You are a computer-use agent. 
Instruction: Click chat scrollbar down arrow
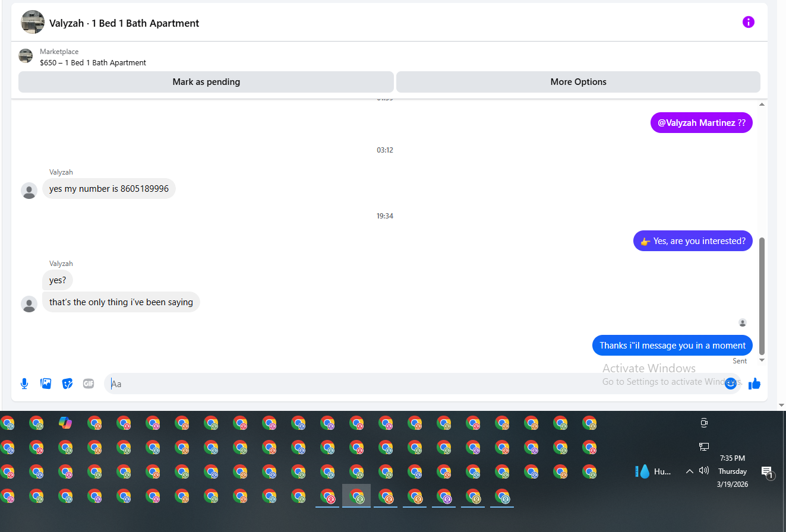click(x=762, y=360)
